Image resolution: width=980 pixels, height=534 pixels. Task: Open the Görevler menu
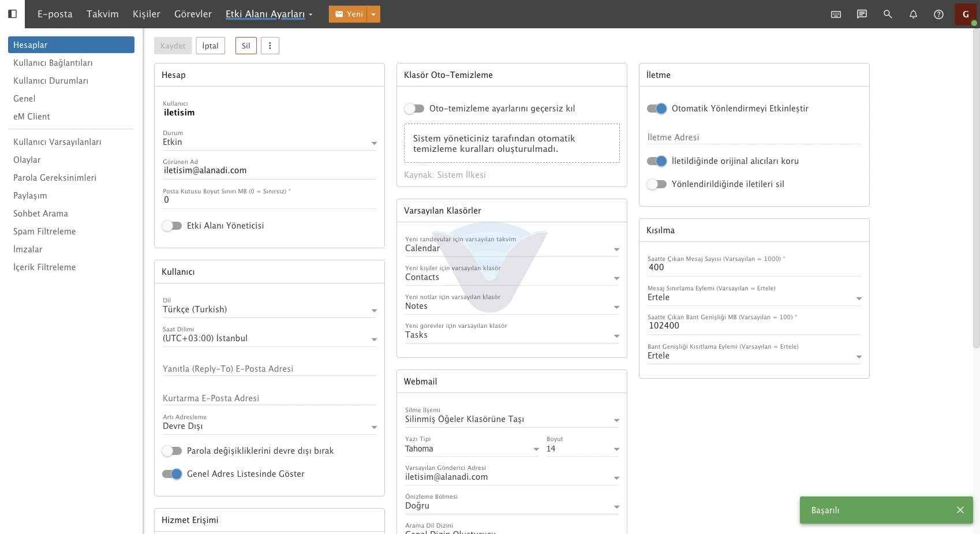[x=193, y=14]
